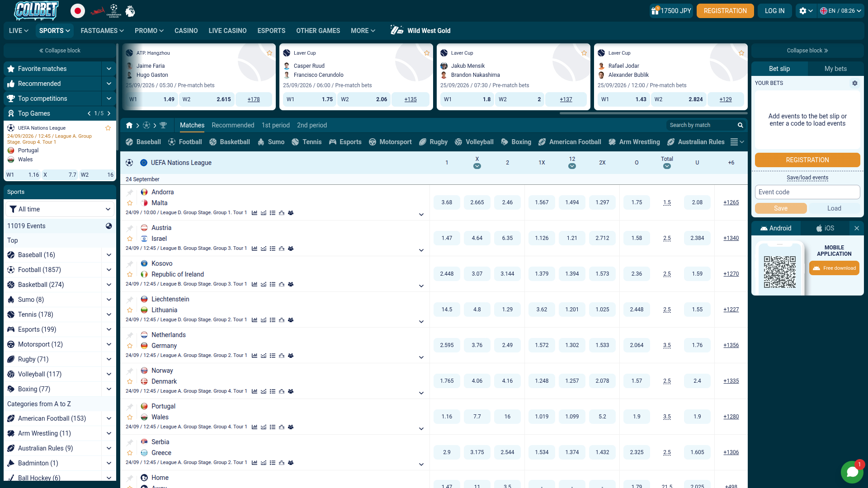This screenshot has height=488, width=868.
Task: Select the iOS app tab
Action: 825,228
